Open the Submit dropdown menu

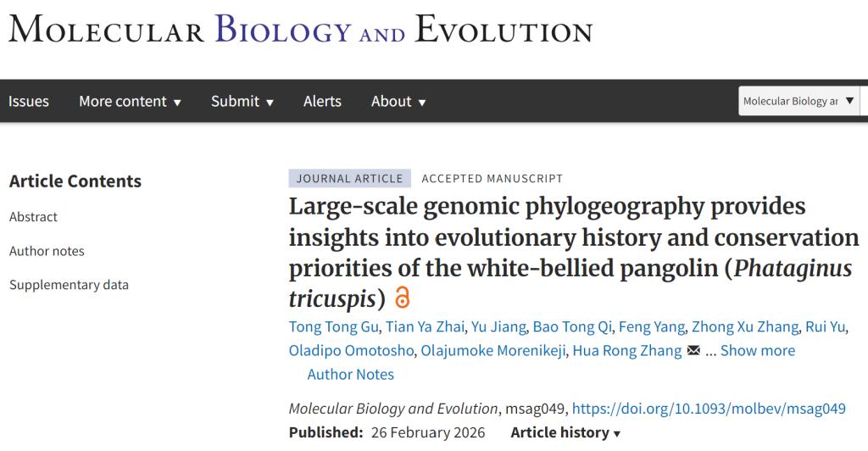click(x=242, y=101)
